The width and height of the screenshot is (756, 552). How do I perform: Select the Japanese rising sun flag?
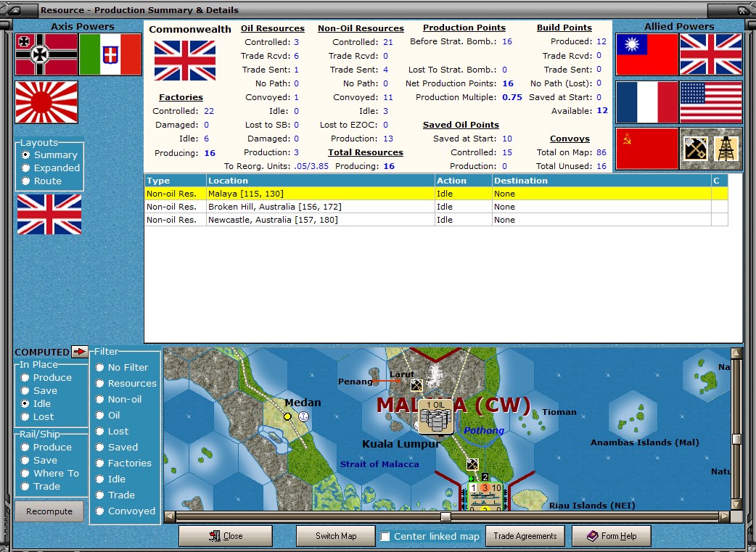(46, 102)
